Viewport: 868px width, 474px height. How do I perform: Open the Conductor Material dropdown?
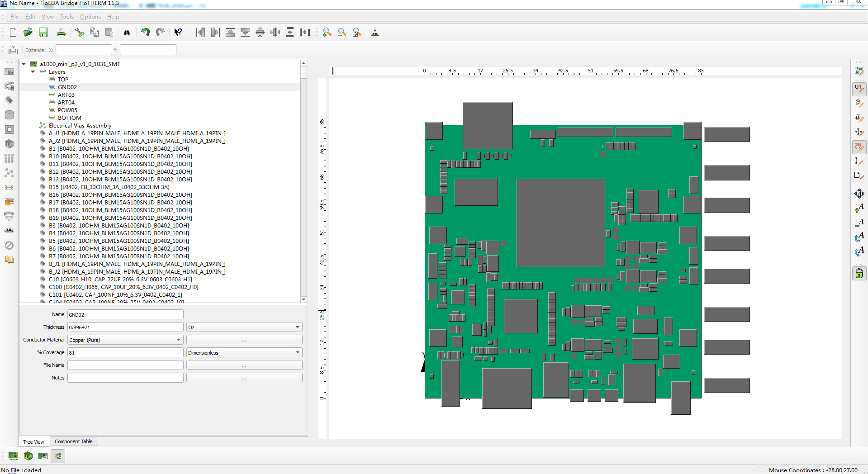(125, 340)
